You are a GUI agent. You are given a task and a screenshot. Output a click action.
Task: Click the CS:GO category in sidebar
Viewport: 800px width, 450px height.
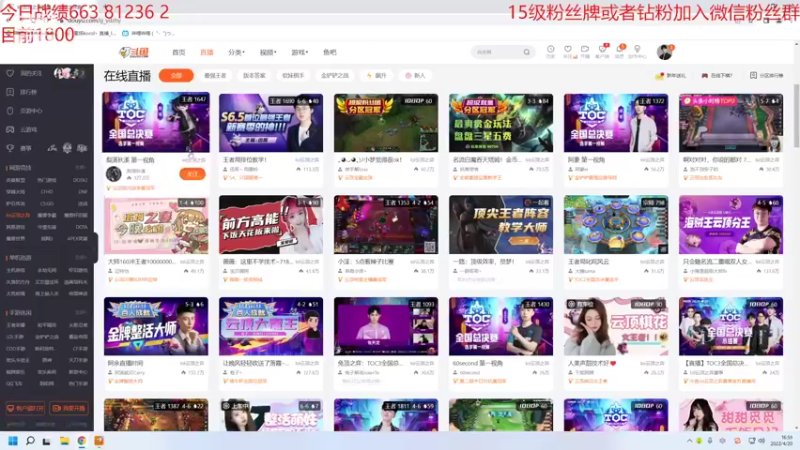[46, 204]
